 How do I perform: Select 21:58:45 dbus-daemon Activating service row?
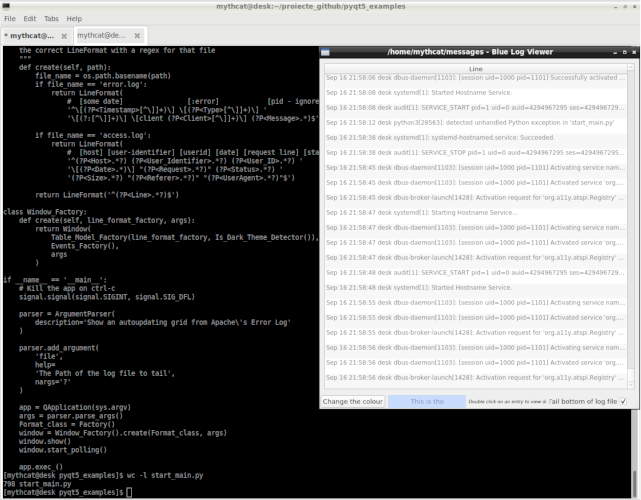click(x=476, y=168)
